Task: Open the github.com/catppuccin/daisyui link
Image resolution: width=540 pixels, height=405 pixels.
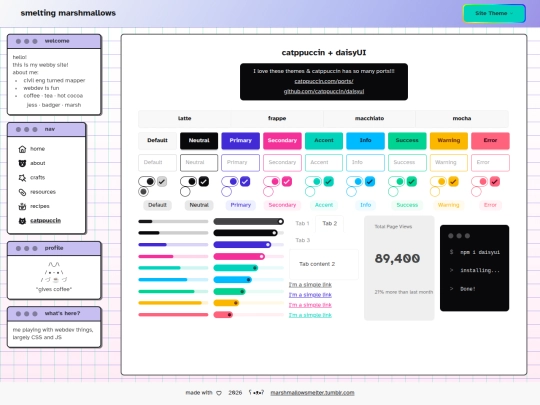Action: (x=324, y=91)
